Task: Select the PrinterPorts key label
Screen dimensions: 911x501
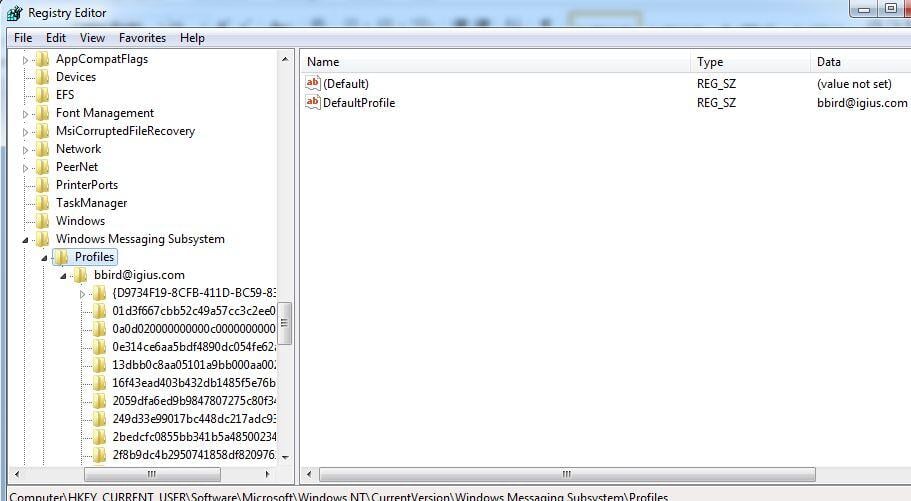Action: 87,185
